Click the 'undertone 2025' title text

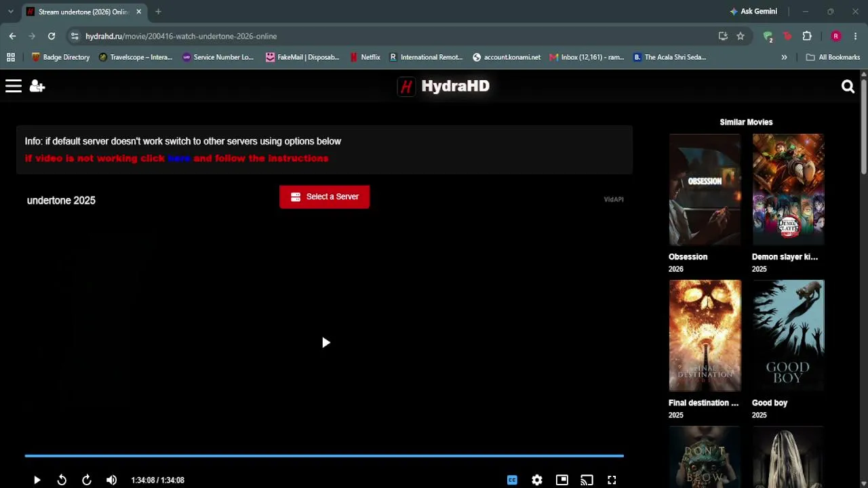tap(61, 201)
